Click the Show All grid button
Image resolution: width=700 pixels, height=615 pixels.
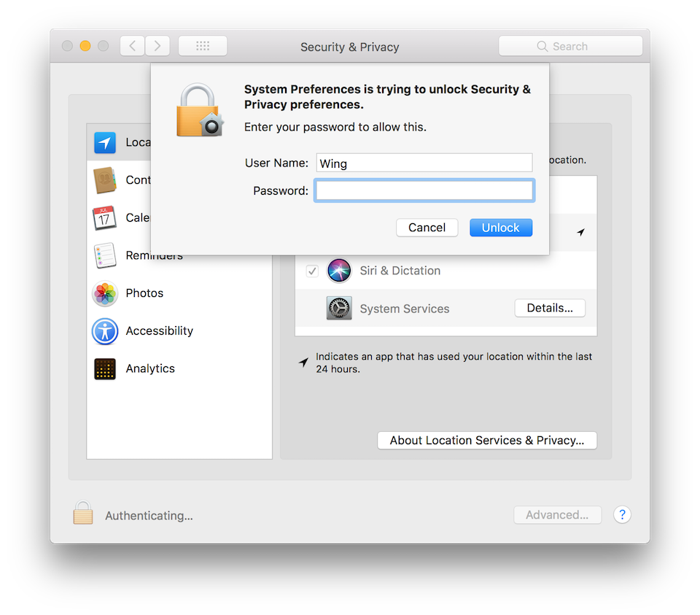[x=203, y=46]
